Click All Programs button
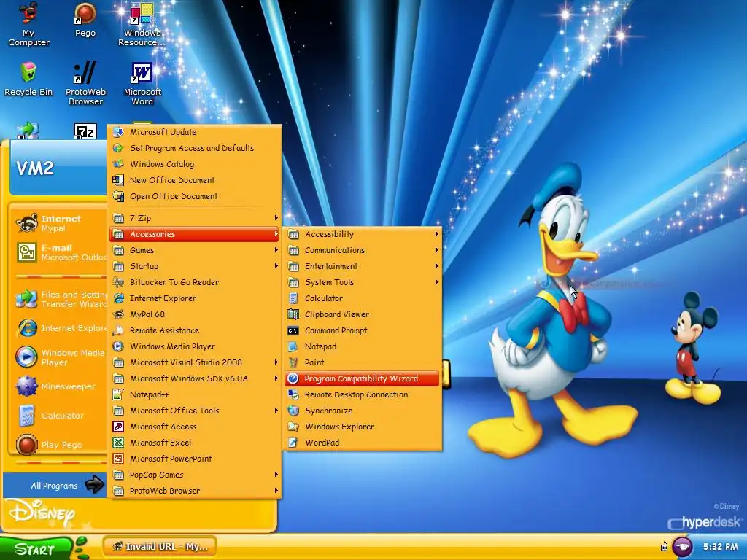This screenshot has width=747, height=560. tap(55, 485)
